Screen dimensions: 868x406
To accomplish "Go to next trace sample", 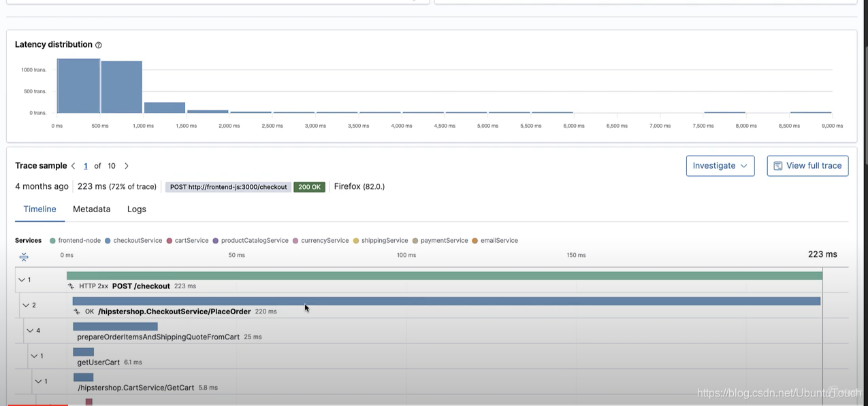I will coord(127,166).
